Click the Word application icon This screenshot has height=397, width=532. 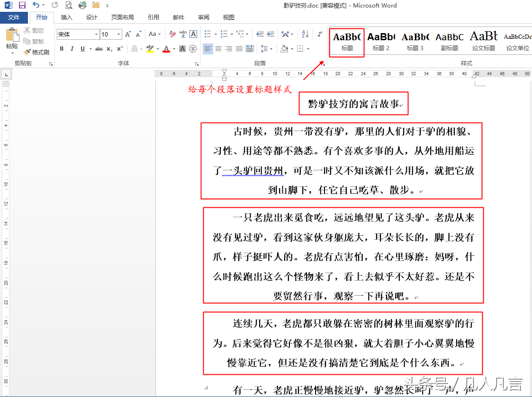(8, 5)
